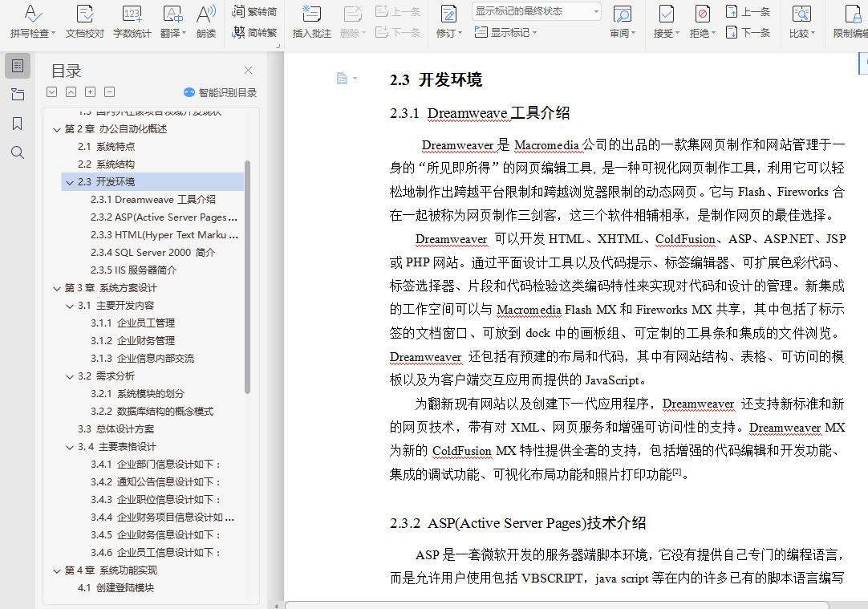Collapse the 3.2 需求分析 node
This screenshot has height=609, width=868.
[70, 377]
